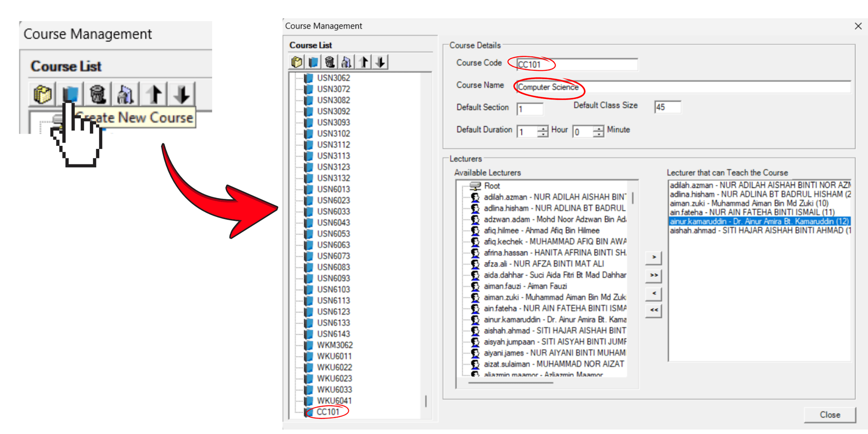Remove selected lecturer with single left arrow button

click(x=654, y=294)
